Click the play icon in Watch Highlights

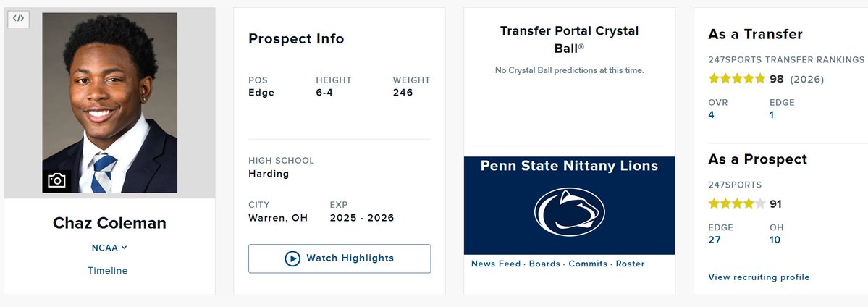[x=292, y=258]
